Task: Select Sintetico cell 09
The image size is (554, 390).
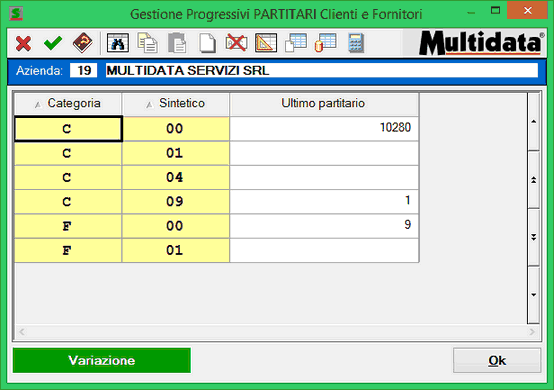Action: pos(176,202)
